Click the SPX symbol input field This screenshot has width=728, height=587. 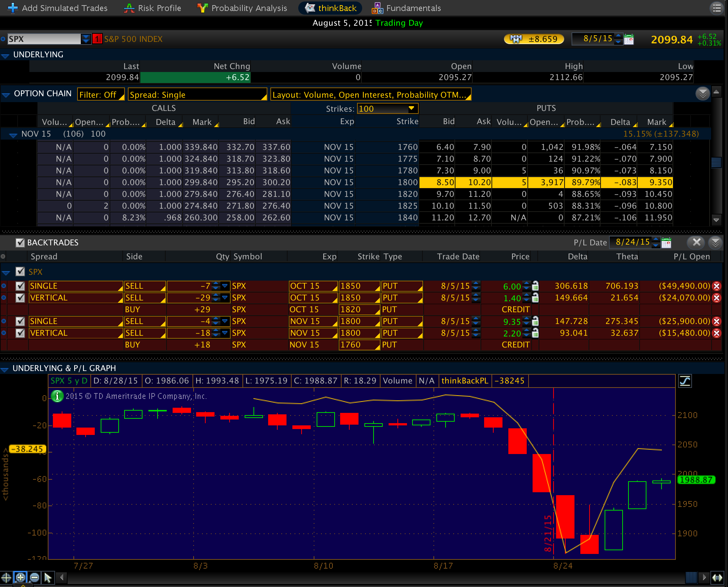44,39
